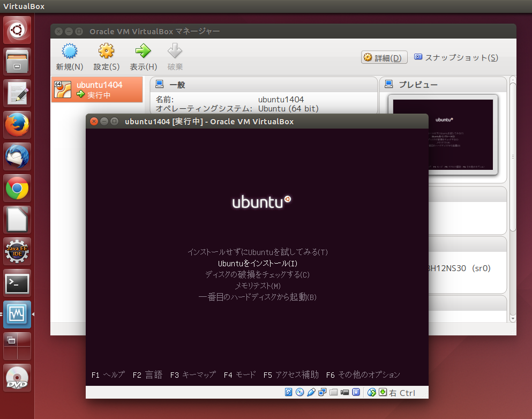Launch Java EE IDE from the launcher
This screenshot has width=532, height=419.
[x=17, y=251]
